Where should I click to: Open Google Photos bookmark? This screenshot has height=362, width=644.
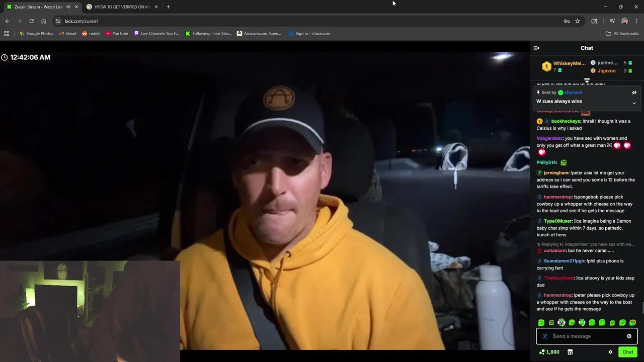(36, 34)
